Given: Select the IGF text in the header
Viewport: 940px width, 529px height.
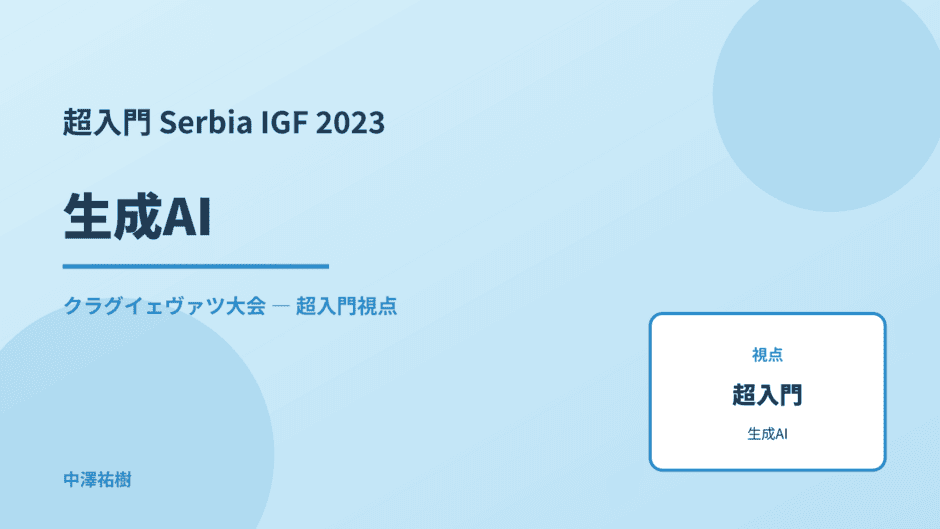Looking at the screenshot, I should click(284, 122).
